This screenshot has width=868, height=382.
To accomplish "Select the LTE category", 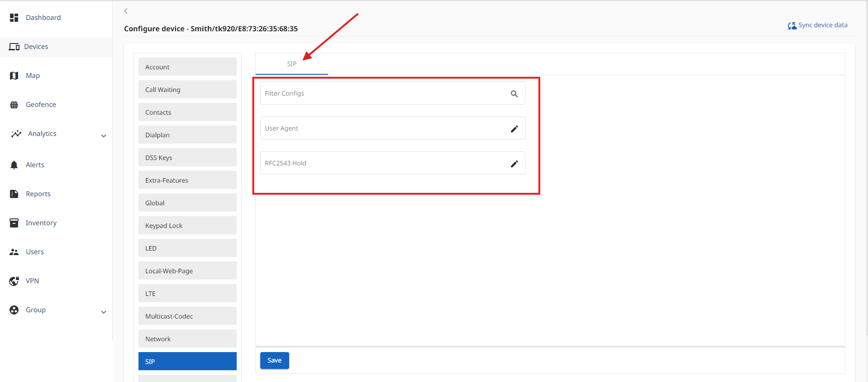I will 187,293.
